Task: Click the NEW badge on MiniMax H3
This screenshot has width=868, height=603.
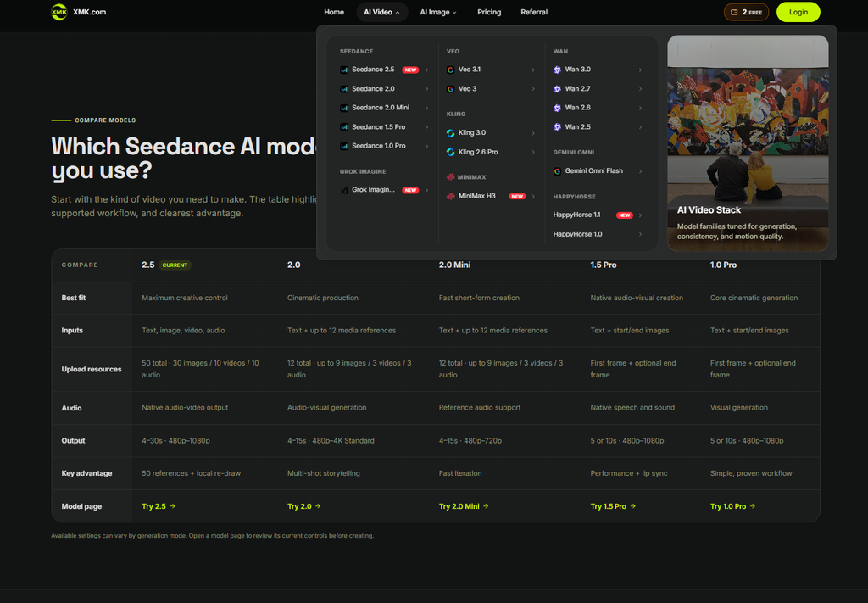Action: click(x=517, y=196)
